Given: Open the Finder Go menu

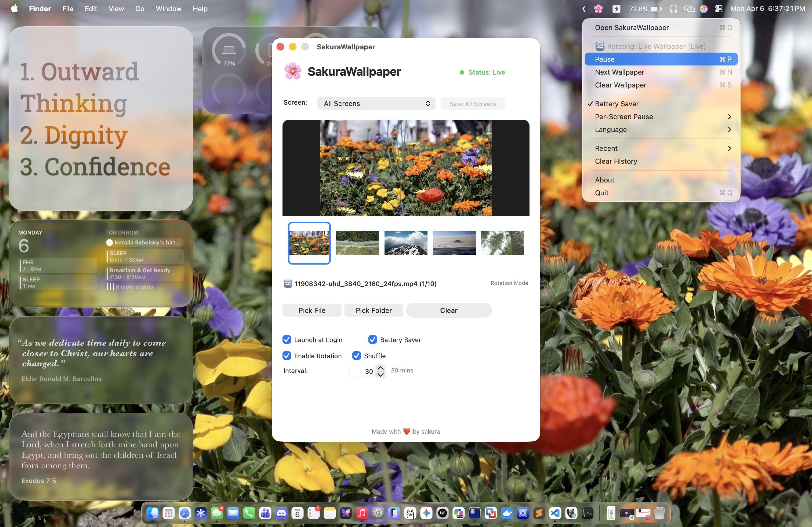Looking at the screenshot, I should (x=140, y=9).
